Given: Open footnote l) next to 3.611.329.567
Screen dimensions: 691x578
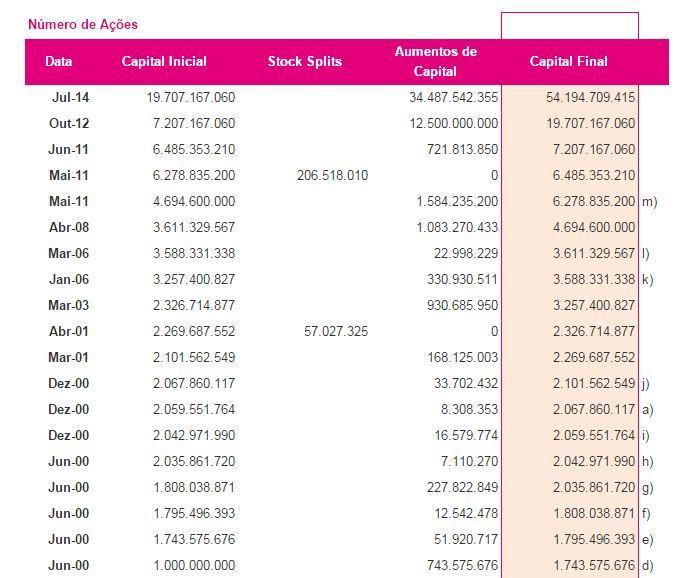Looking at the screenshot, I should click(x=646, y=253).
